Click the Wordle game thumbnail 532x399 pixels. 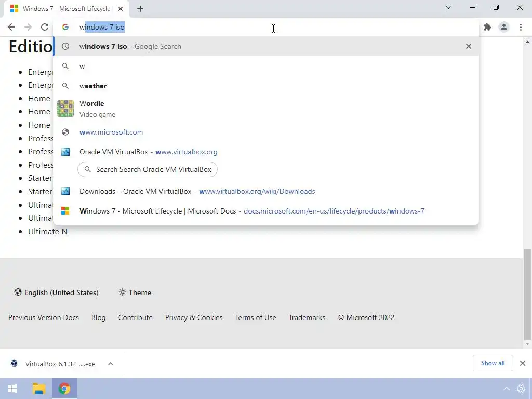coord(65,109)
